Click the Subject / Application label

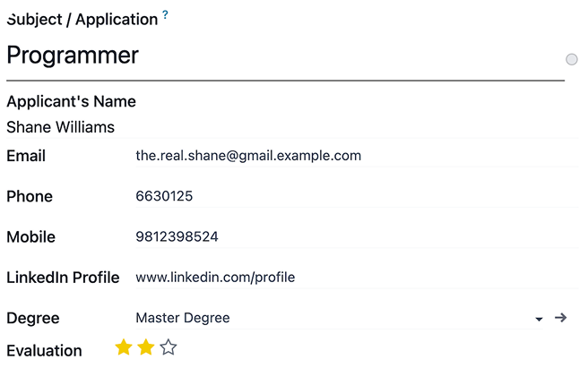pos(82,19)
